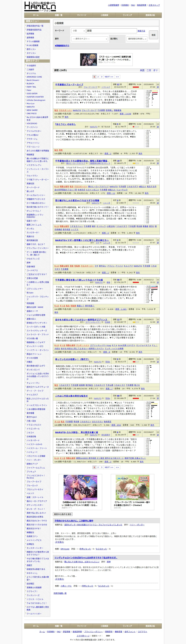This screenshot has width=186, height=644.
Task: Go to results page 2 above the list
Action: pyautogui.click(x=98, y=77)
